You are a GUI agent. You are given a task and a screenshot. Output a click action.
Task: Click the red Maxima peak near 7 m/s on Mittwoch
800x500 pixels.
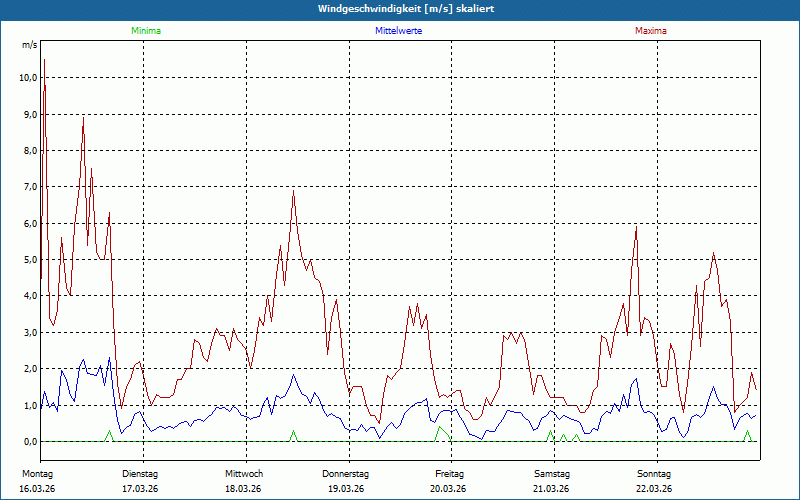(x=293, y=191)
